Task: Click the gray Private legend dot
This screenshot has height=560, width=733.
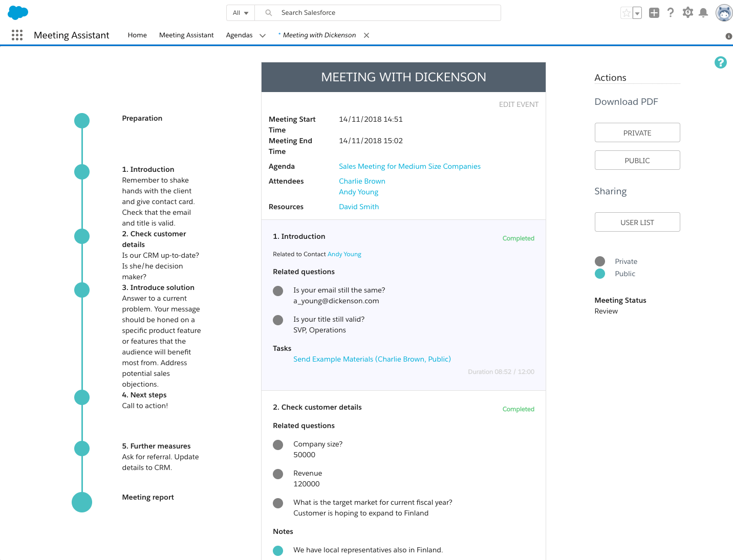Action: pos(600,261)
